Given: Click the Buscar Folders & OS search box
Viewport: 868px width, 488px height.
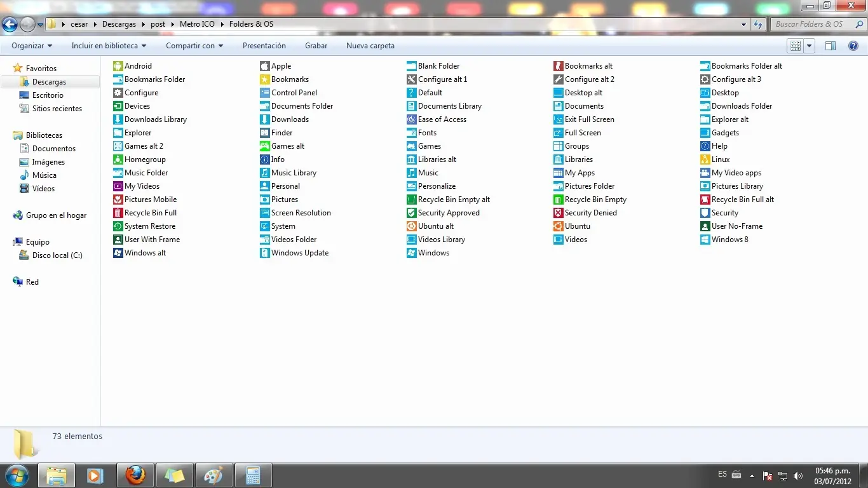Looking at the screenshot, I should click(813, 24).
